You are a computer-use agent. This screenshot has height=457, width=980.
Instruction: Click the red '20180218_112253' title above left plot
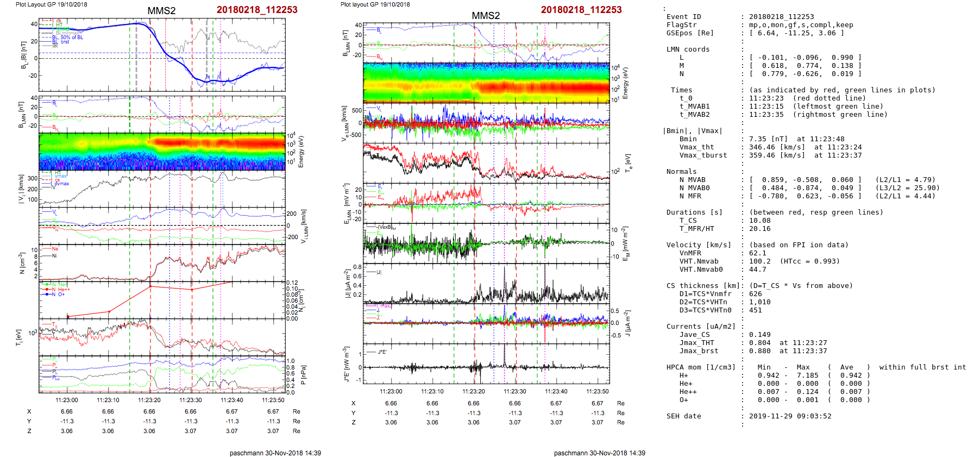(x=257, y=10)
